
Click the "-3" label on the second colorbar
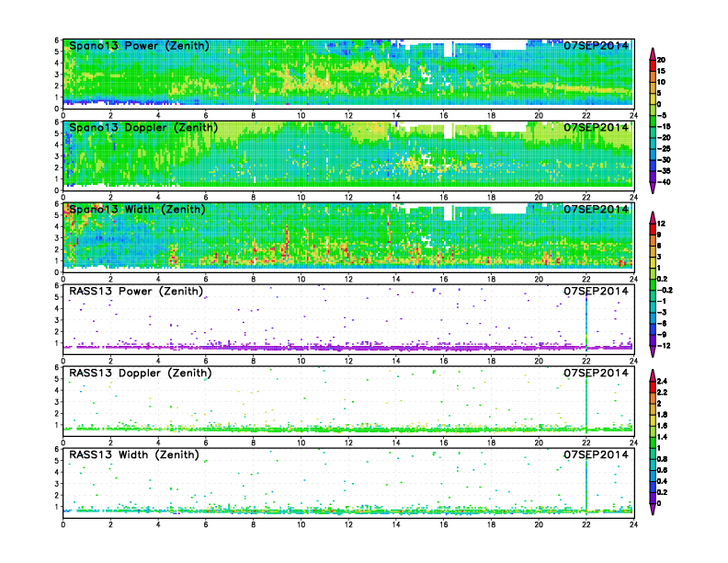click(662, 312)
